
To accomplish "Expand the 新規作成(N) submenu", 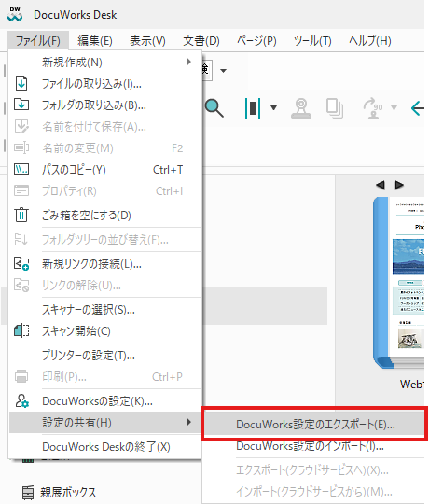I will (x=105, y=62).
